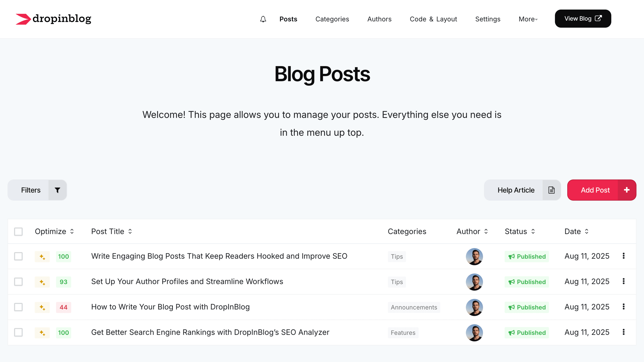Check the 'Write Engaging Blog Posts' row checkbox
Screen dimensions: 644x362
tap(18, 256)
